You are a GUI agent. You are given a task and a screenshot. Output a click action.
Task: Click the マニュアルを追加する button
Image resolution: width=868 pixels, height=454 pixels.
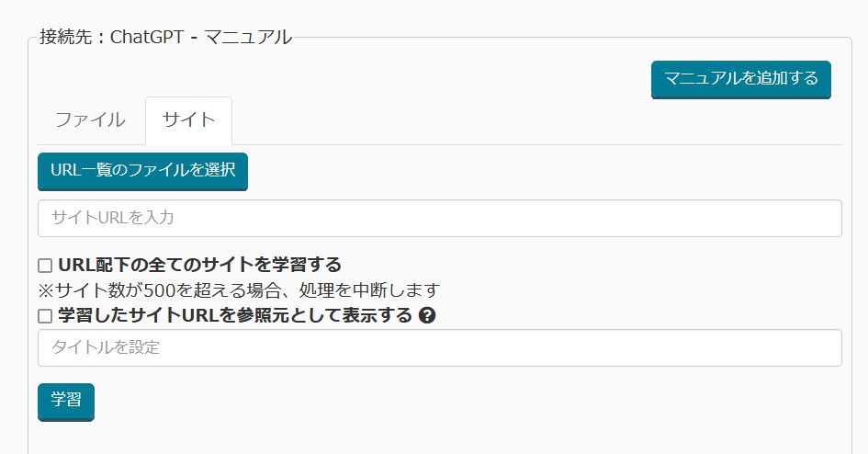740,79
